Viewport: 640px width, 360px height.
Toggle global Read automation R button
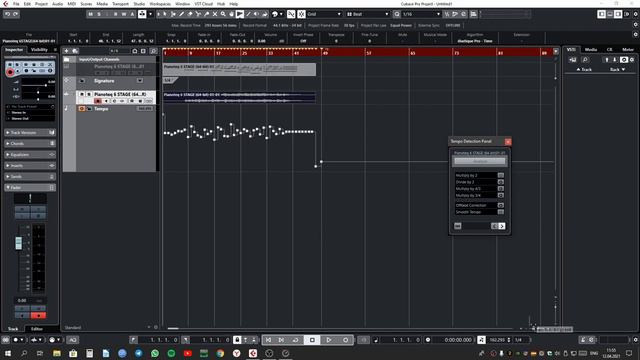pos(116,14)
